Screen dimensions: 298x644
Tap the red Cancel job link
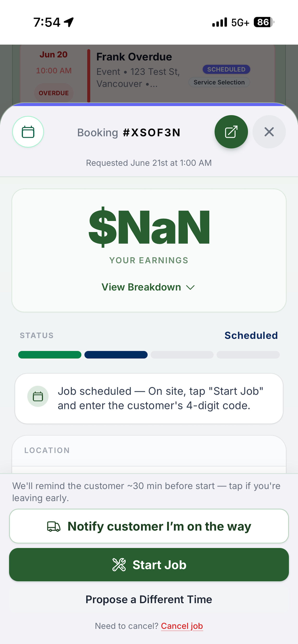182,626
